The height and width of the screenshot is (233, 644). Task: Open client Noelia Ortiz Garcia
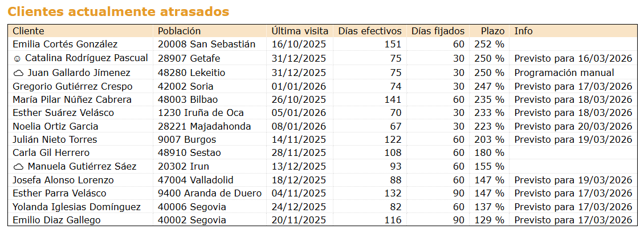pyautogui.click(x=55, y=126)
